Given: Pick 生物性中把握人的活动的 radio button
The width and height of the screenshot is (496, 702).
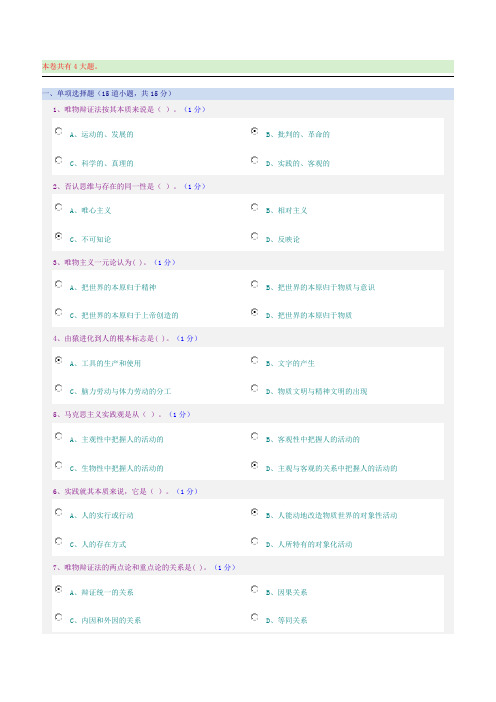Looking at the screenshot, I should click(59, 465).
